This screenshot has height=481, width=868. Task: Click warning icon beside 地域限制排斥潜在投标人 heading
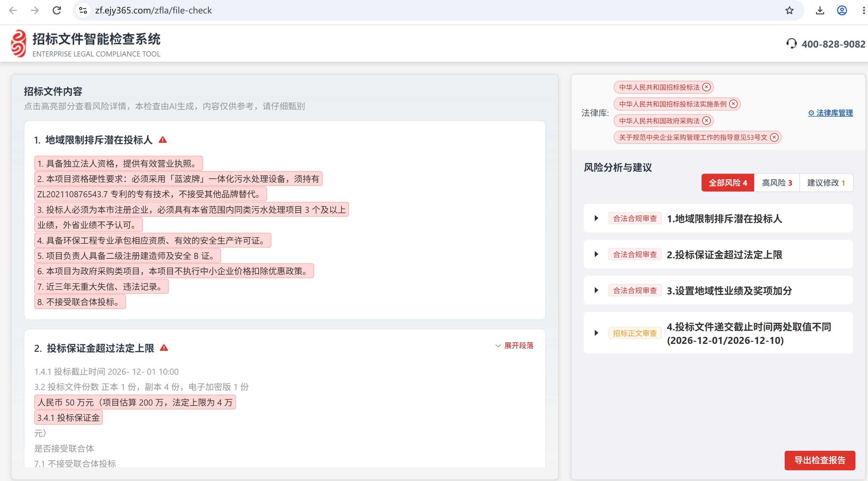163,140
